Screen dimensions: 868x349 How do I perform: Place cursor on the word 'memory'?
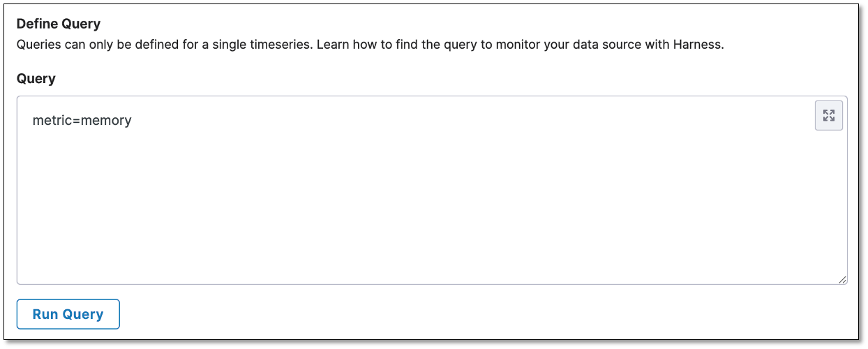coord(106,121)
